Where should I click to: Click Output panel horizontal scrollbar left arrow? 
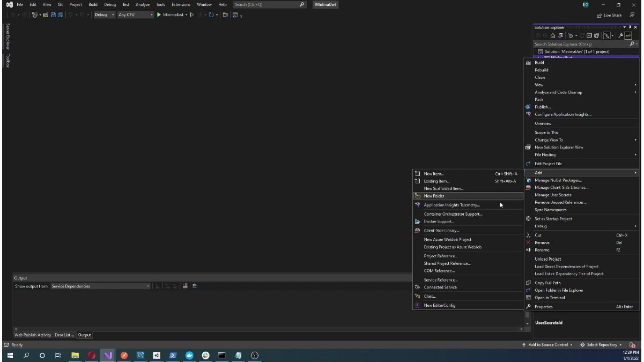pyautogui.click(x=16, y=329)
